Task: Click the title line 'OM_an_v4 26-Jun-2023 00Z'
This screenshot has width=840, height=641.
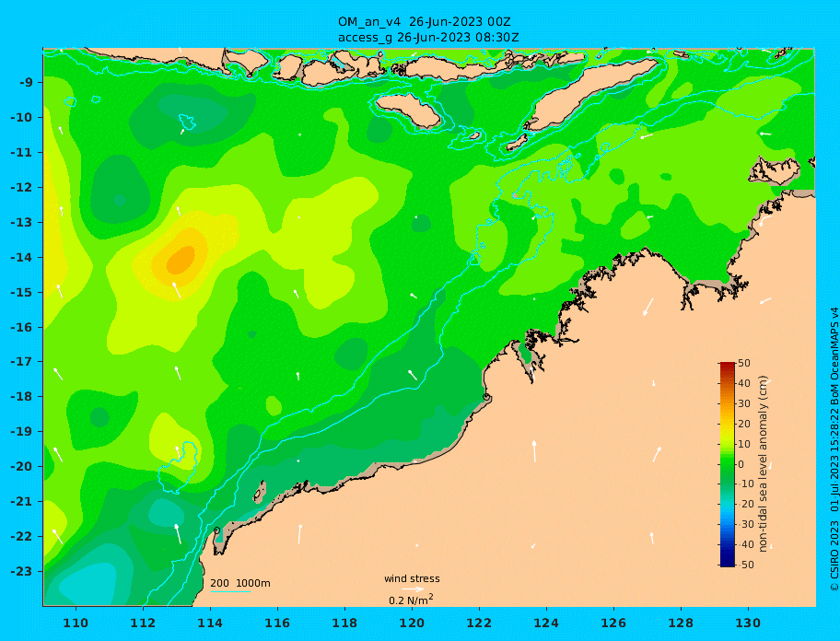Action: [x=425, y=22]
